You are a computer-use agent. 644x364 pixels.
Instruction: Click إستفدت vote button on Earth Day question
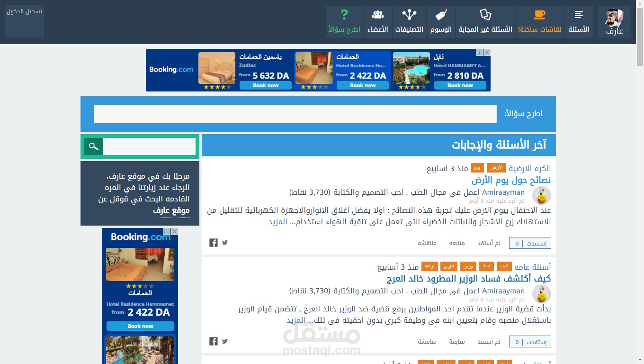[530, 243]
